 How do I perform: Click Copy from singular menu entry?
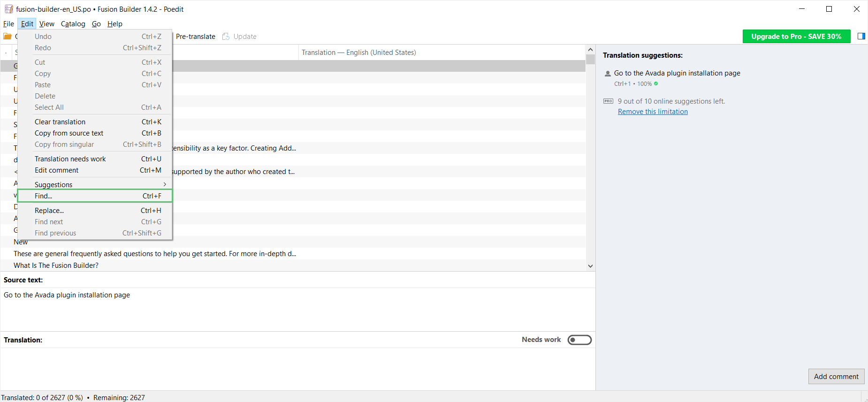95,144
